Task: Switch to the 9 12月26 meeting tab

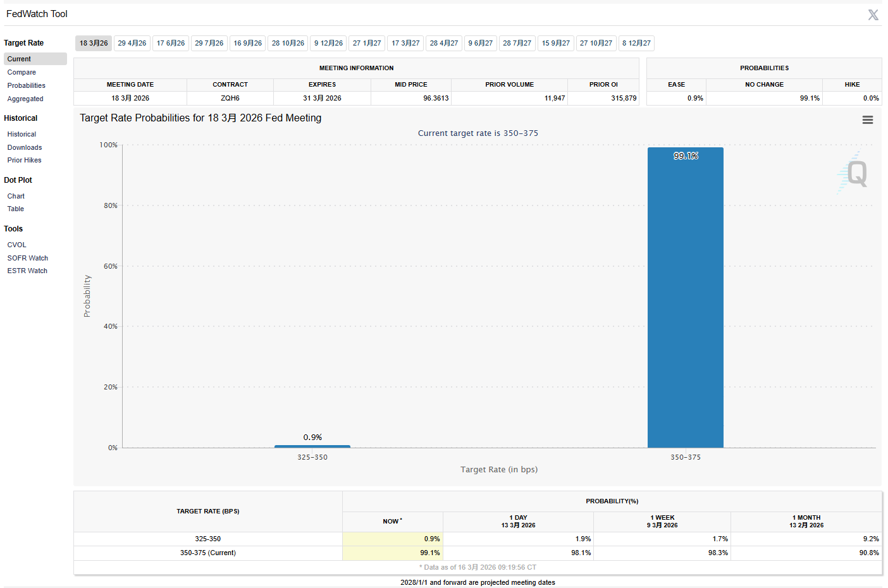Action: click(x=328, y=43)
